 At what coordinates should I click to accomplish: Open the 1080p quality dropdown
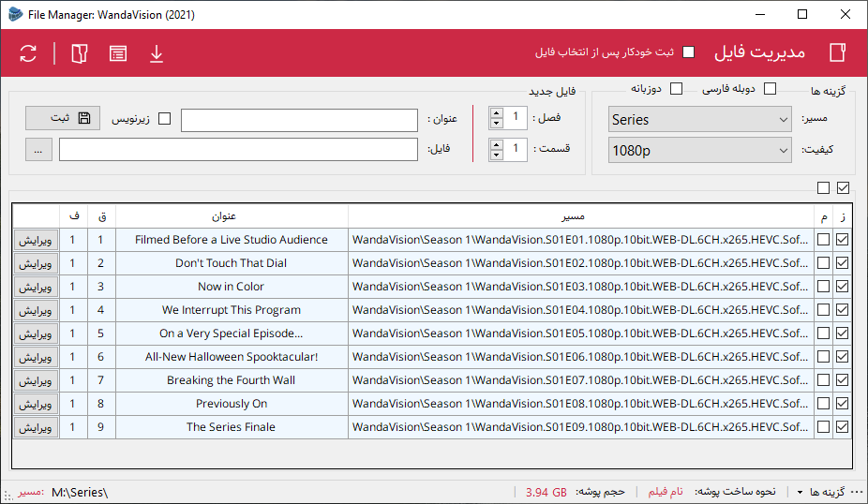click(699, 150)
